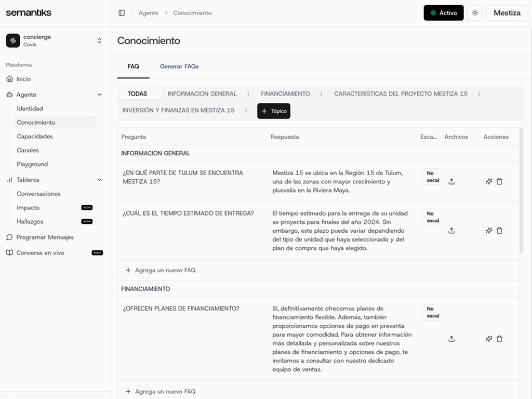Toggle the sidebar panel icon

click(122, 13)
